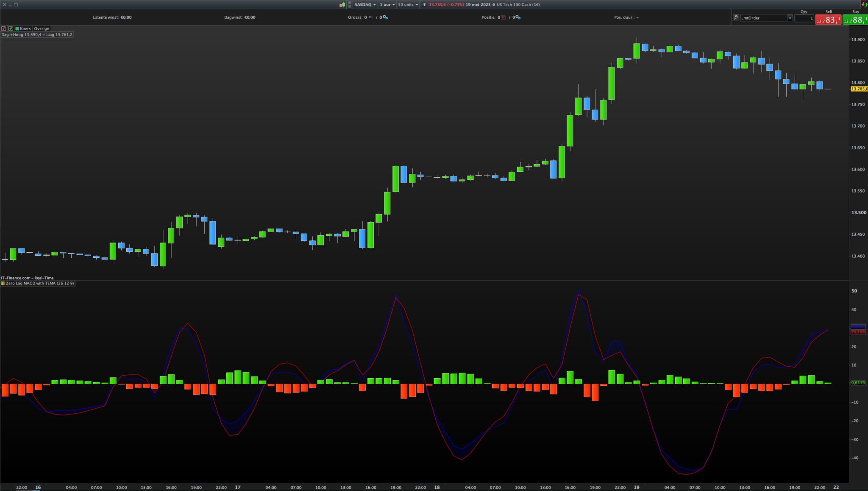Close position using red X icon
The width and height of the screenshot is (868, 491).
pos(503,17)
